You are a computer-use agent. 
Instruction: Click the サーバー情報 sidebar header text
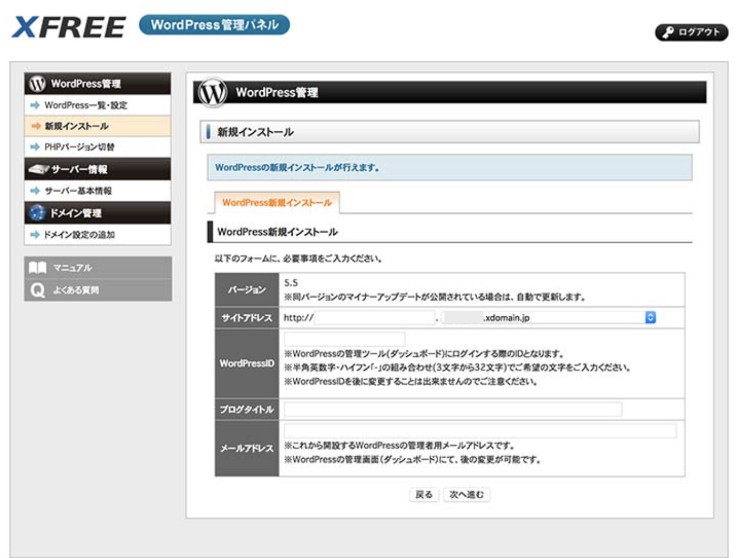pos(79,169)
